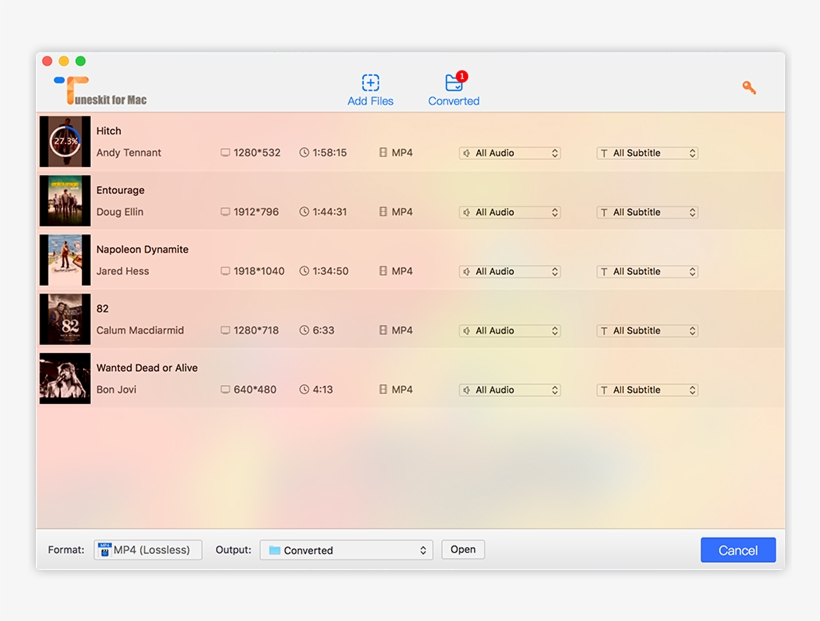Open All Subtitle dropdown for Napoleon Dynamite
Image resolution: width=820 pixels, height=621 pixels.
(647, 271)
